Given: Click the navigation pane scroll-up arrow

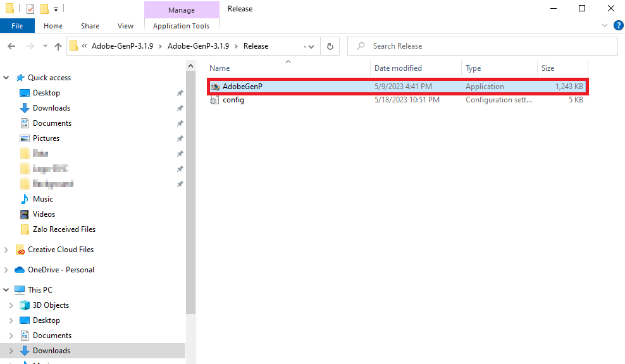Looking at the screenshot, I should coord(190,66).
